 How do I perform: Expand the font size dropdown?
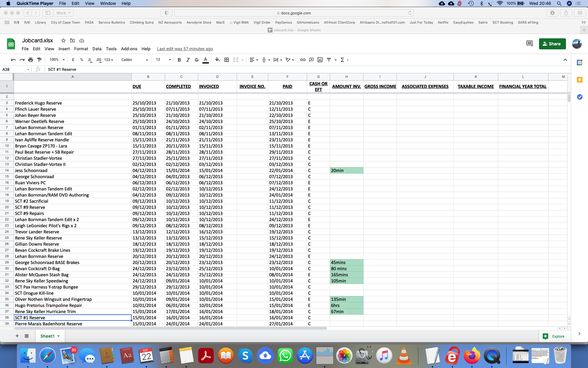click(x=163, y=60)
